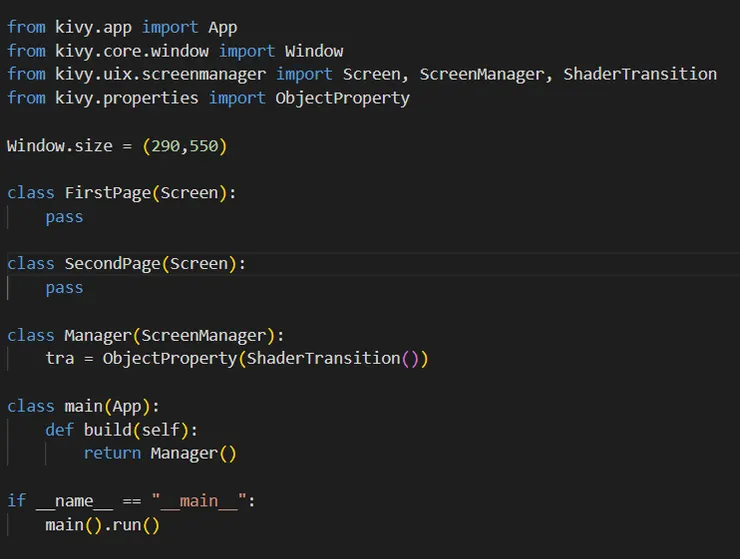The height and width of the screenshot is (559, 740).
Task: Click 'pass' under SecondPage class
Action: (64, 288)
